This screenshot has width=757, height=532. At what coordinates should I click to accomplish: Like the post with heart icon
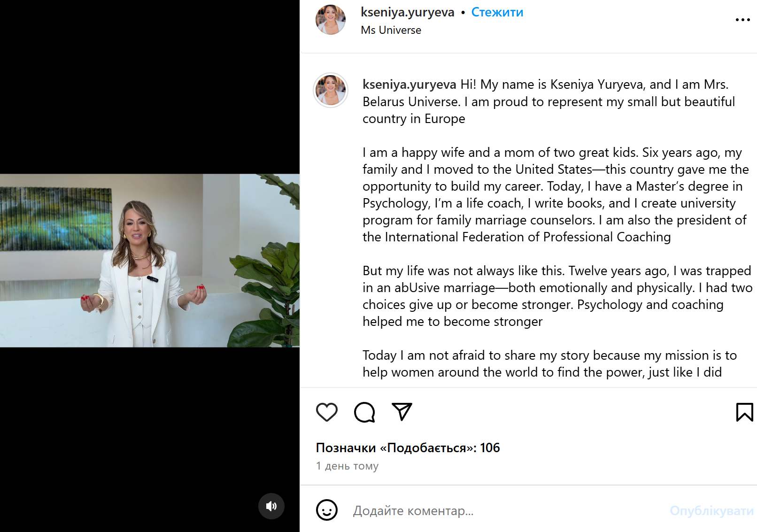pyautogui.click(x=327, y=412)
